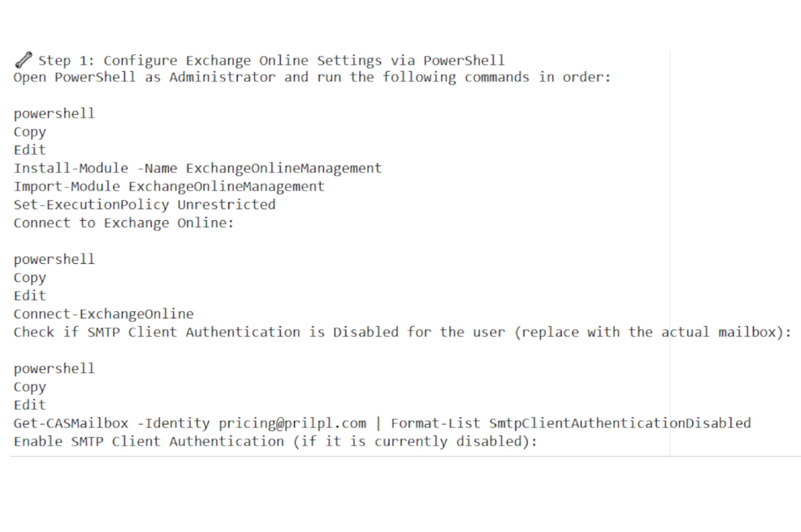Click the third powershell language label
Viewport: 801px width, 532px height.
pyautogui.click(x=54, y=369)
